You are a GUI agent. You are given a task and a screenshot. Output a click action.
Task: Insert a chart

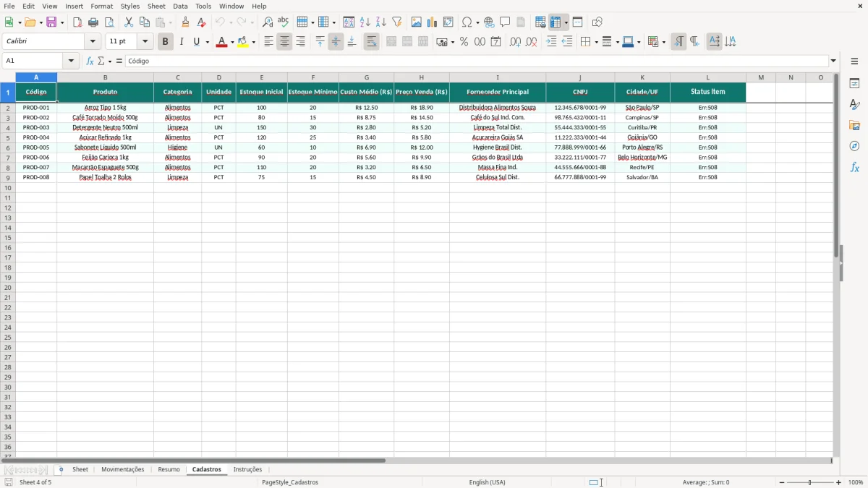(433, 22)
